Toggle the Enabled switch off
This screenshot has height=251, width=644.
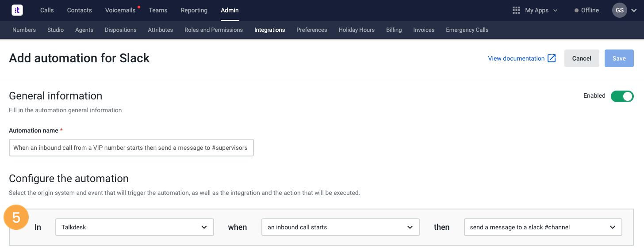tap(622, 96)
